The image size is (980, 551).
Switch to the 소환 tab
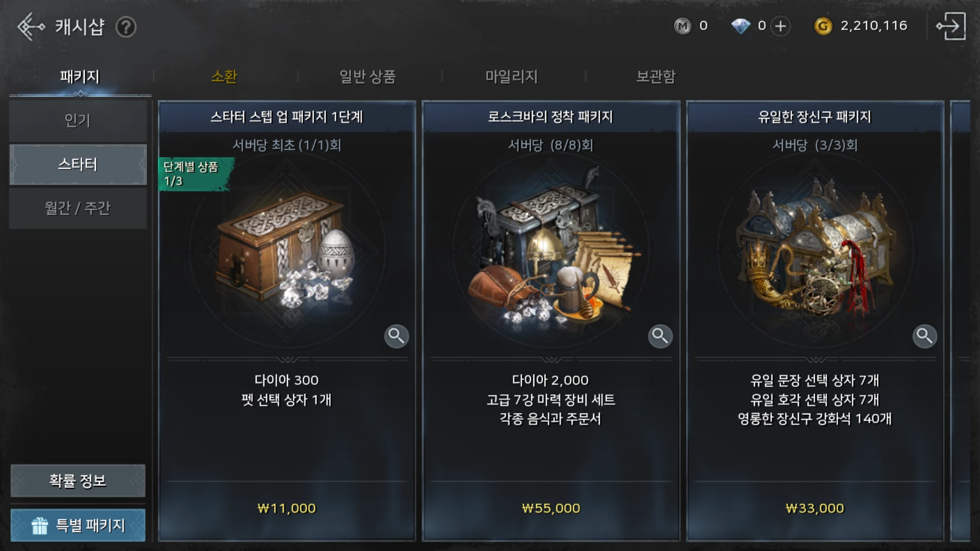pyautogui.click(x=224, y=77)
